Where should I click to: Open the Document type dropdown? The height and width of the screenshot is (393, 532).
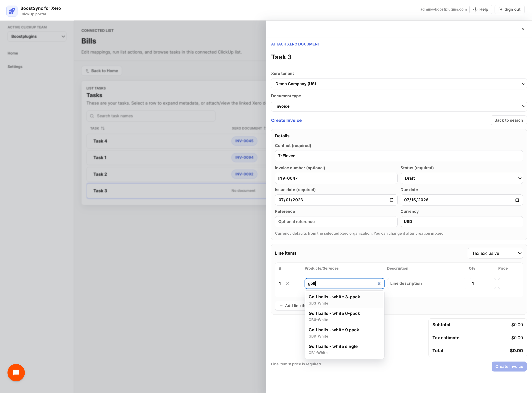399,106
